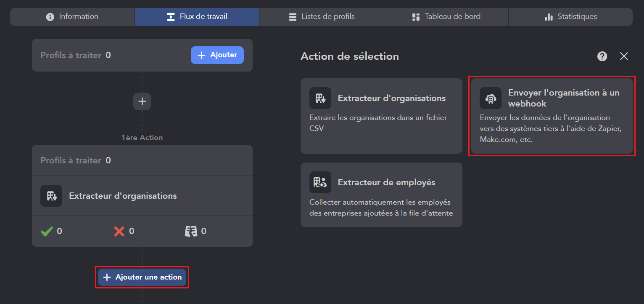Select the Extracteur d'organisations action card

(381, 115)
